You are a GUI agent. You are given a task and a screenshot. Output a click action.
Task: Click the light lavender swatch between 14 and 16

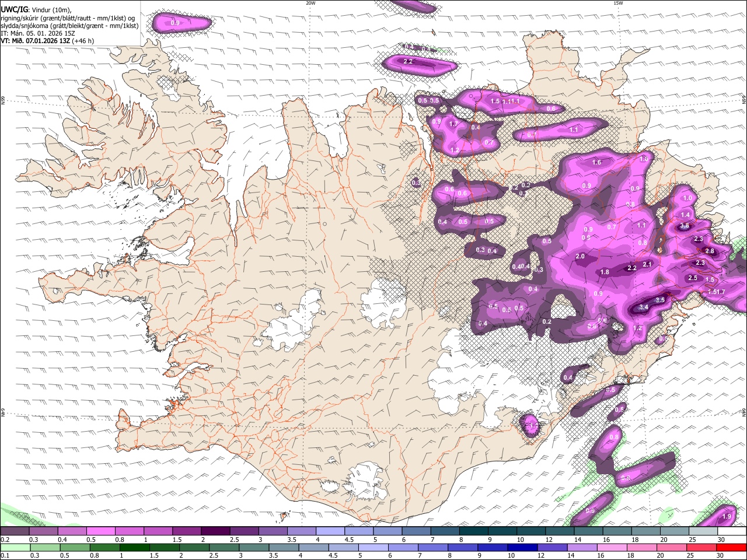581,547
